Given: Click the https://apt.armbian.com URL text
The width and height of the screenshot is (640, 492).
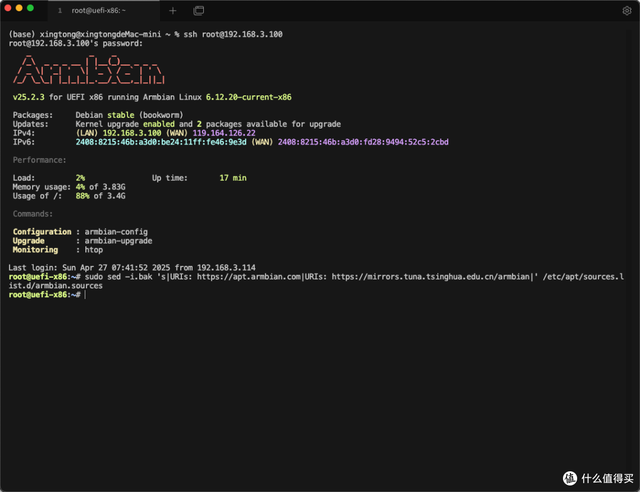Looking at the screenshot, I should (249, 277).
